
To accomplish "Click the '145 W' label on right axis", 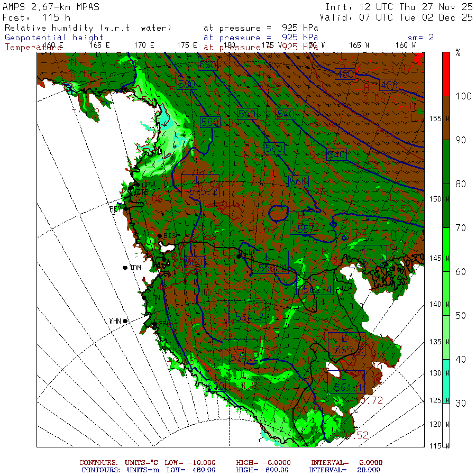I will [440, 258].
